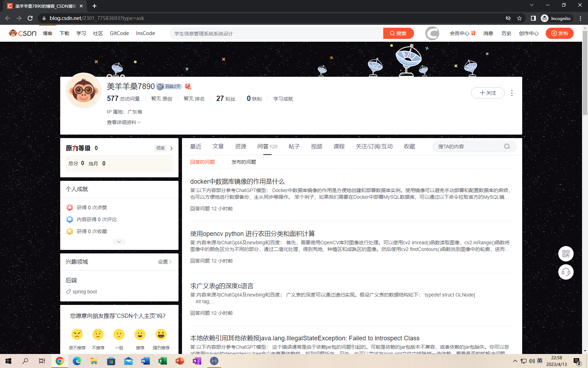Image resolution: width=588 pixels, height=368 pixels.
Task: Click the main site search input field
Action: (x=276, y=33)
